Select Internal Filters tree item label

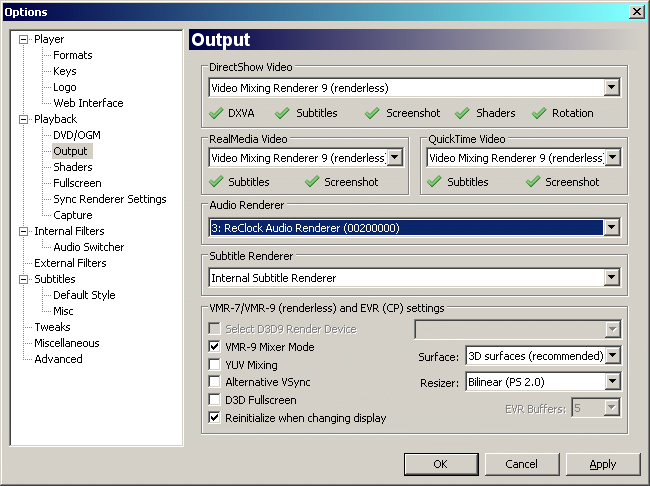(x=69, y=231)
